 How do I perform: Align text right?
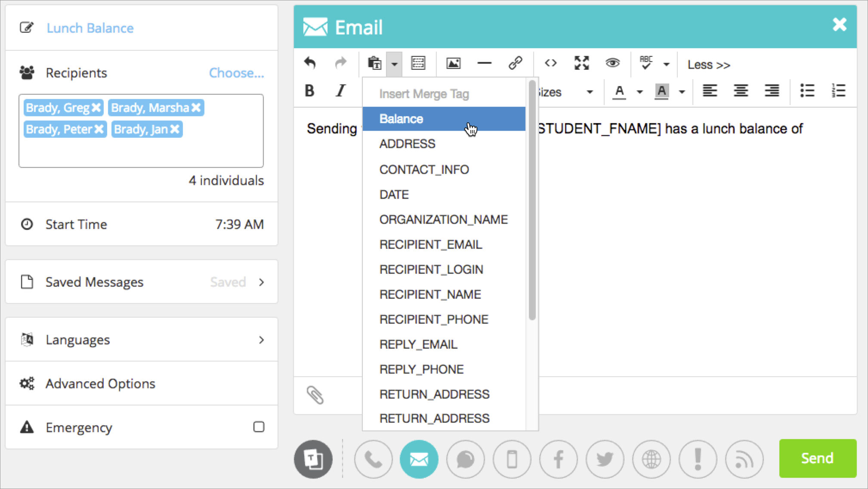point(772,91)
